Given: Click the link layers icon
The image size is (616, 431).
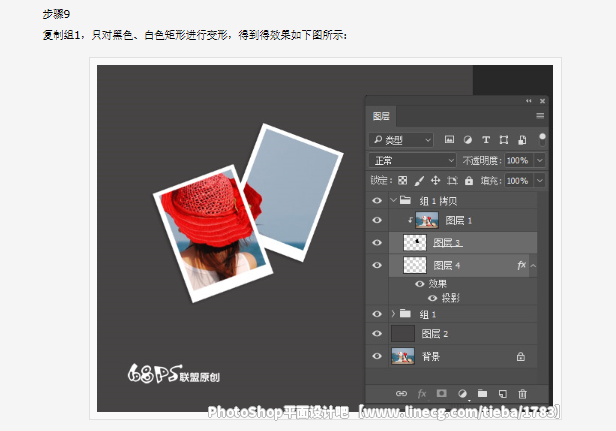Looking at the screenshot, I should click(401, 393).
